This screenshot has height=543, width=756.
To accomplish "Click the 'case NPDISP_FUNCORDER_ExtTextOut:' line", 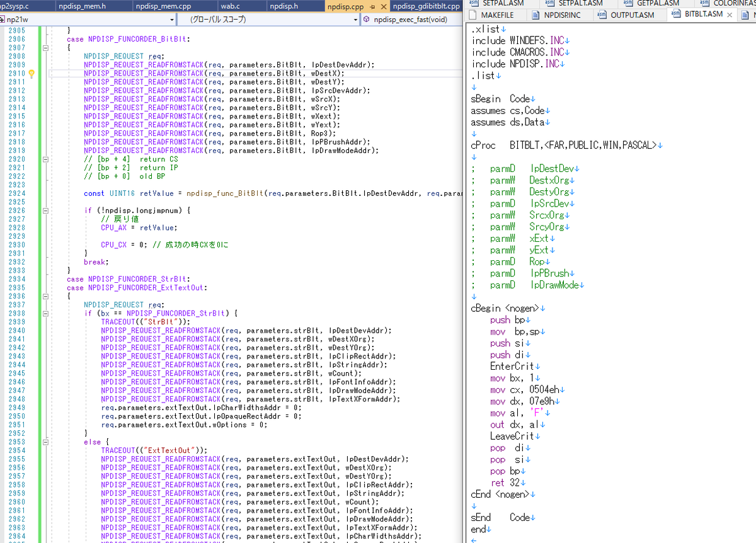I will point(137,287).
